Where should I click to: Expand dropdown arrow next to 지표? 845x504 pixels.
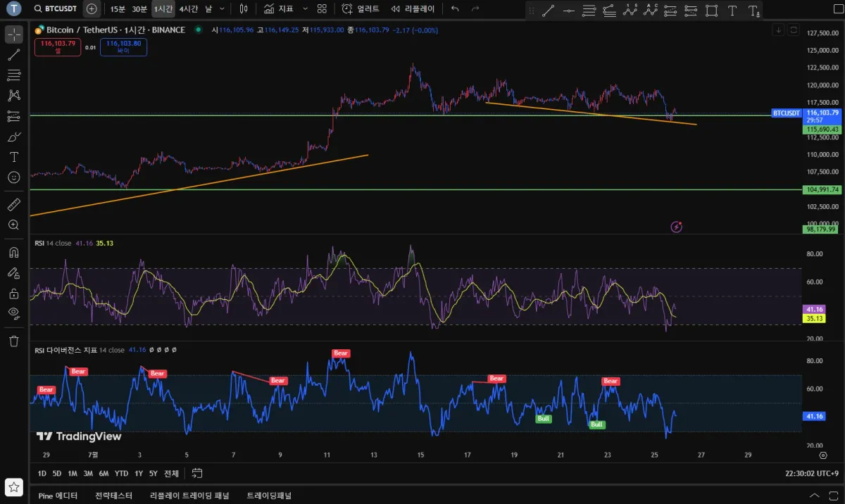coord(304,9)
